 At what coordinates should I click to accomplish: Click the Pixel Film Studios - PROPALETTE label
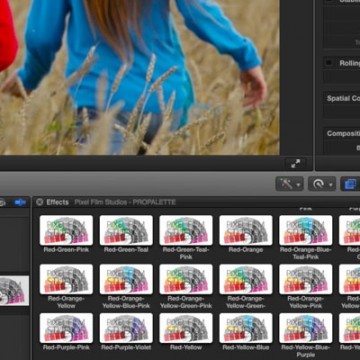tap(125, 202)
